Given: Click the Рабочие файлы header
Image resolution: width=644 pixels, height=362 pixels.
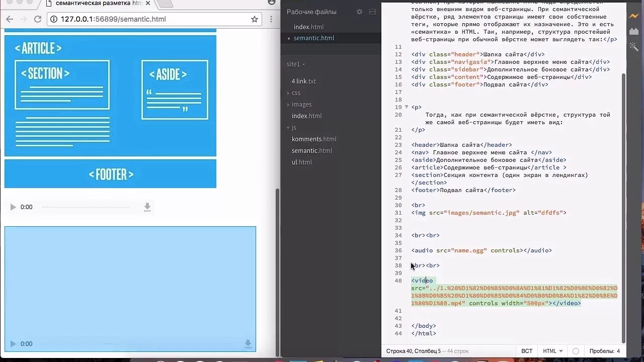Looking at the screenshot, I should click(x=311, y=12).
